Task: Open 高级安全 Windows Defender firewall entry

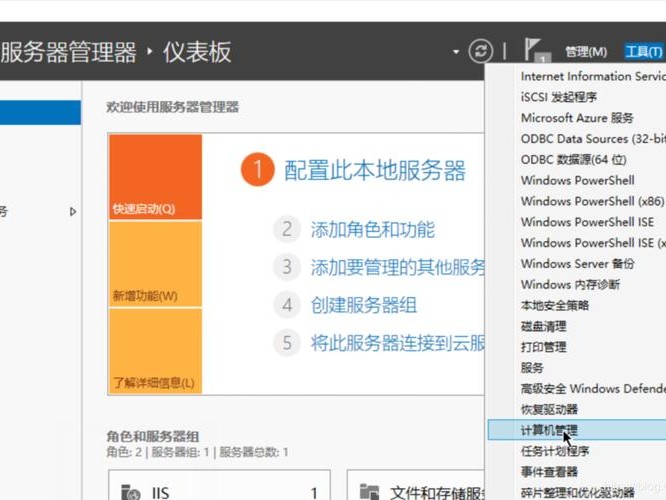Action: [593, 389]
